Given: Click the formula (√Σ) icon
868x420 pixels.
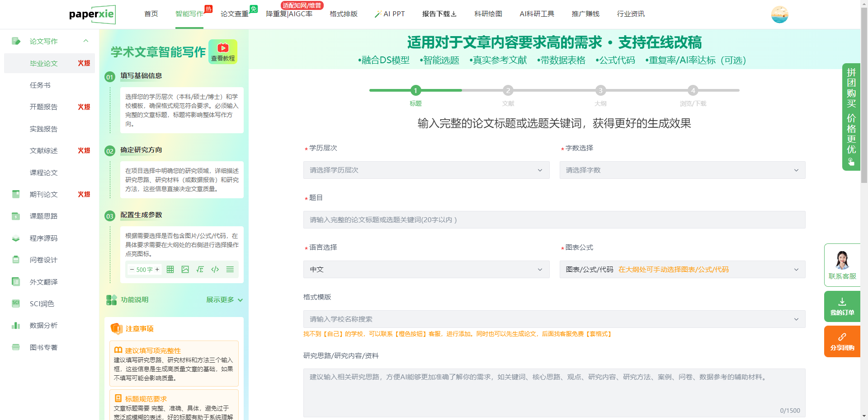Looking at the screenshot, I should (200, 270).
